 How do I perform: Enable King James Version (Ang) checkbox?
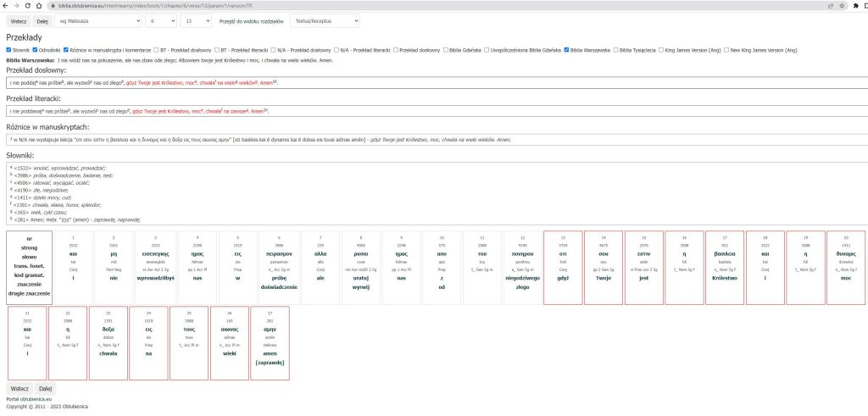tap(662, 50)
